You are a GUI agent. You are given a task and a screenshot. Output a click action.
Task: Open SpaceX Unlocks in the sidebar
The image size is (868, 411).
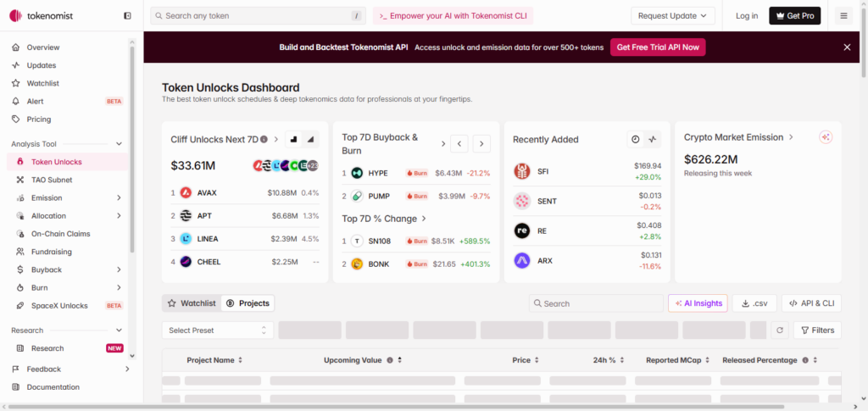67,306
